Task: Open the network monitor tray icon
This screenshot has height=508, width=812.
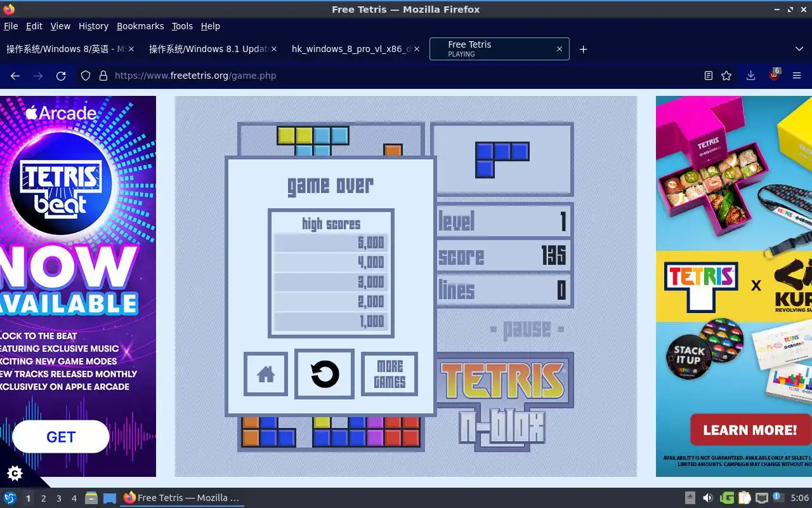Action: click(762, 498)
